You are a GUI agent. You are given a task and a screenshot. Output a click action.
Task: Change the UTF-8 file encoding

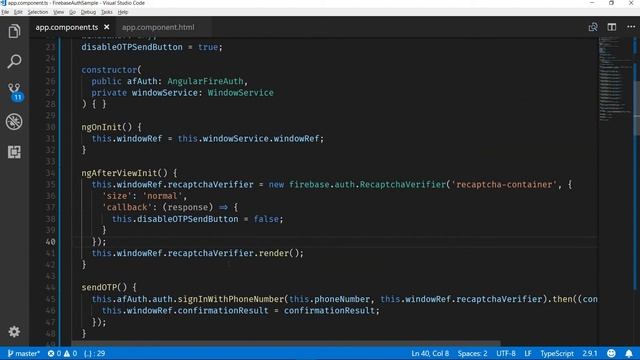pyautogui.click(x=506, y=353)
